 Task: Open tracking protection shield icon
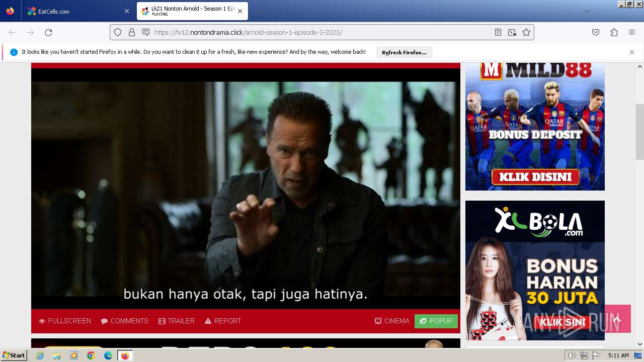118,32
